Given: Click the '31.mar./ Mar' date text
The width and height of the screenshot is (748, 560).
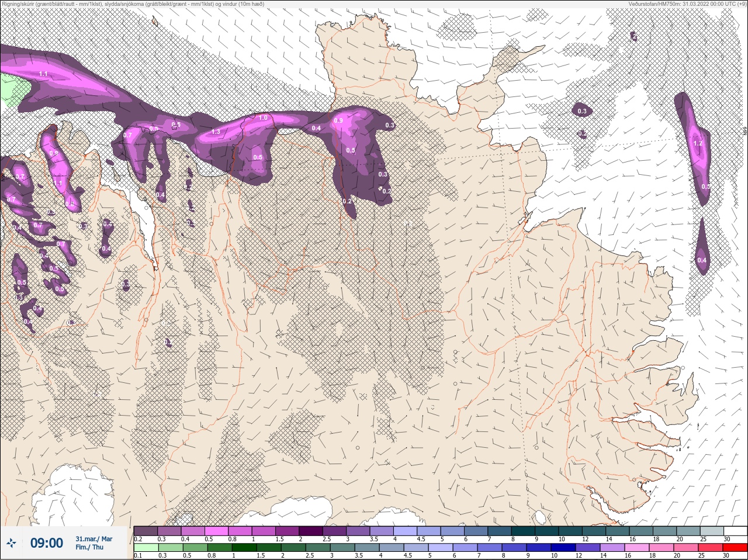Looking at the screenshot, I should coord(93,538).
